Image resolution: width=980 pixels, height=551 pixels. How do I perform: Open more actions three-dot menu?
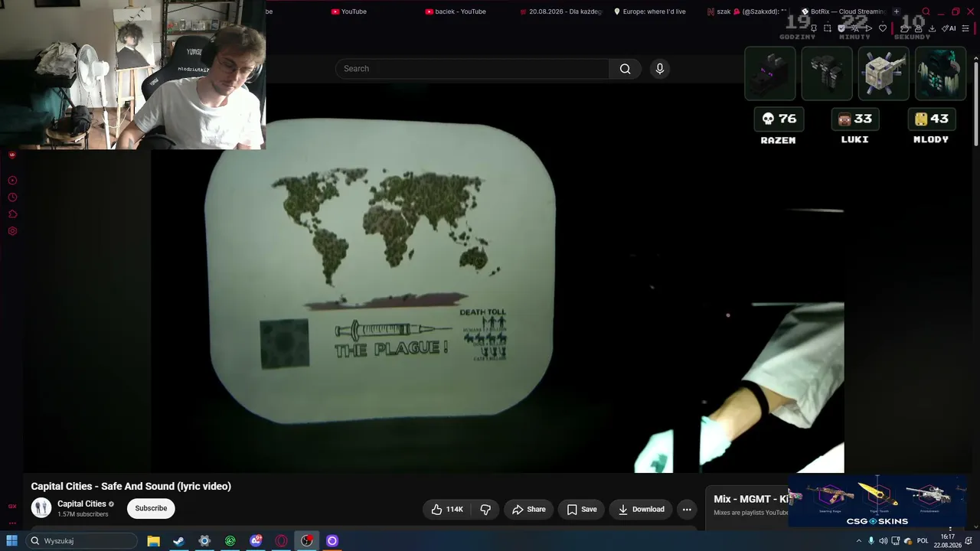click(687, 509)
